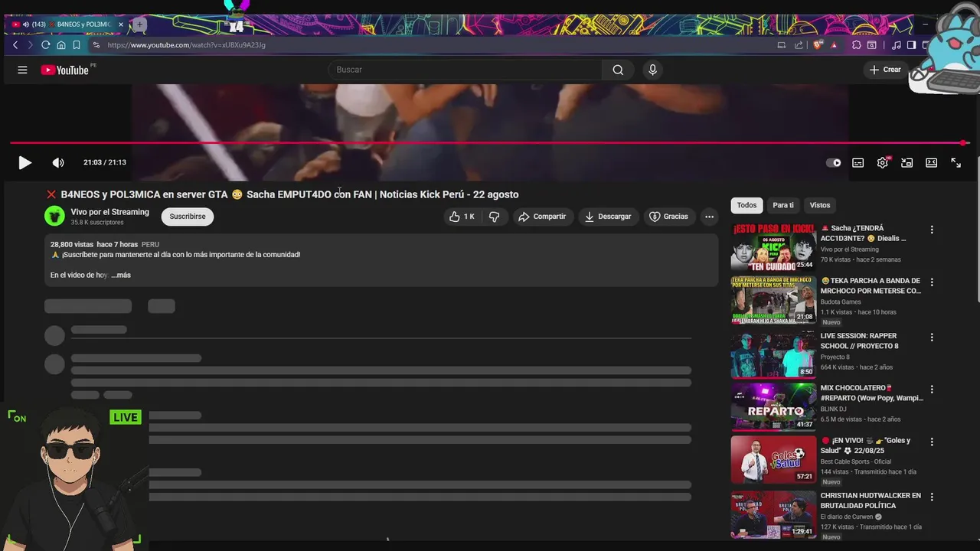Go forward with browser forward arrow

[30, 45]
